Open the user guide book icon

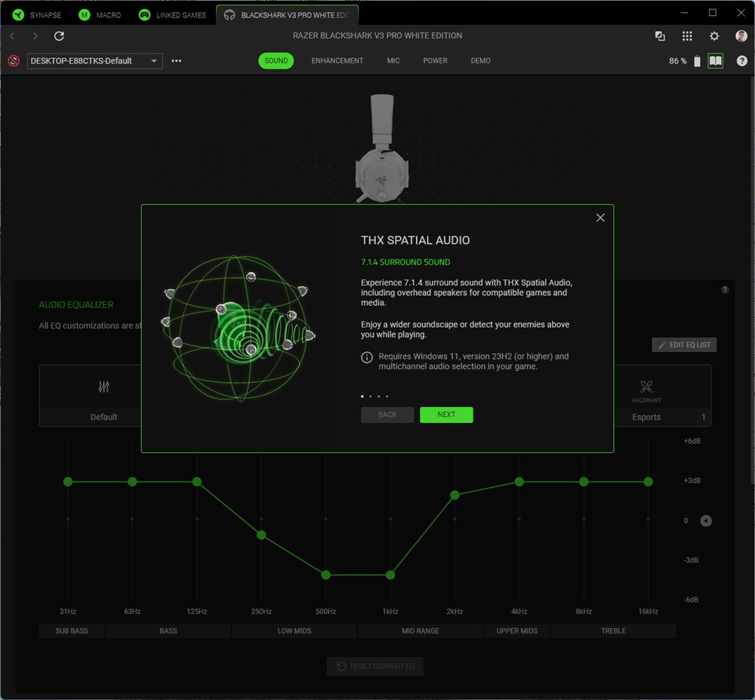point(715,61)
